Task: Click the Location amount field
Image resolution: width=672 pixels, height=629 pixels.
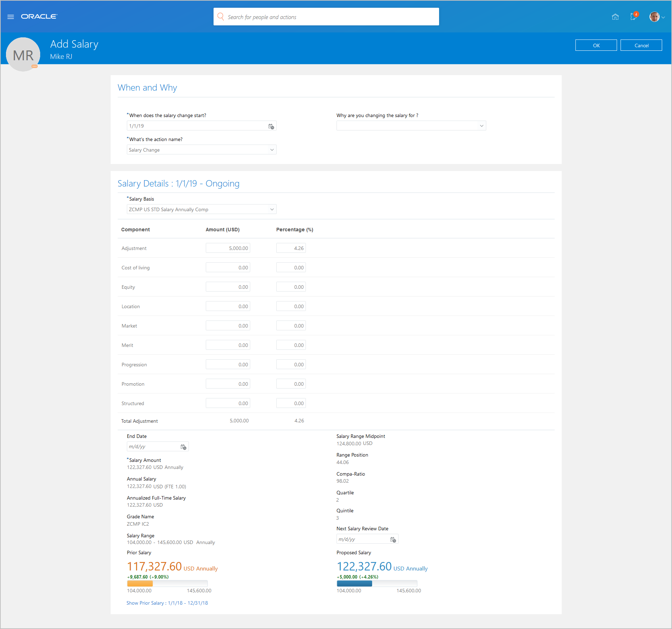Action: [x=228, y=306]
